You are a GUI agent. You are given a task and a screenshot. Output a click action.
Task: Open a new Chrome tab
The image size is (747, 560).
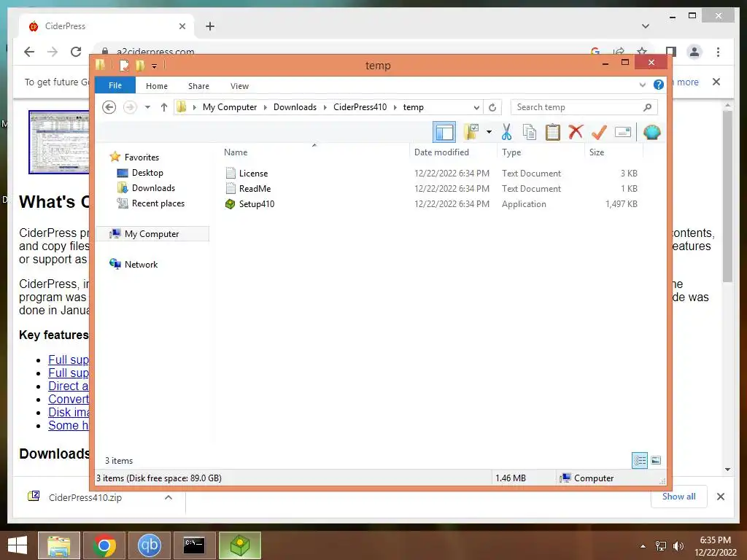point(209,26)
